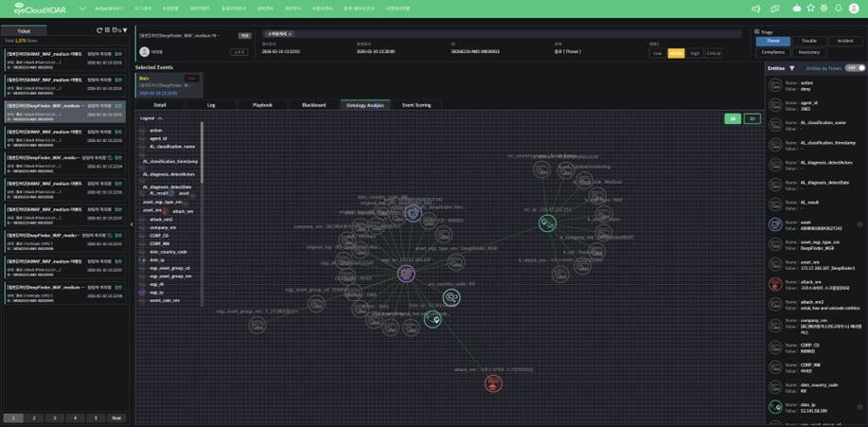Image resolution: width=868 pixels, height=427 pixels.
Task: Toggle Entities by Tickets switch
Action: coord(855,68)
